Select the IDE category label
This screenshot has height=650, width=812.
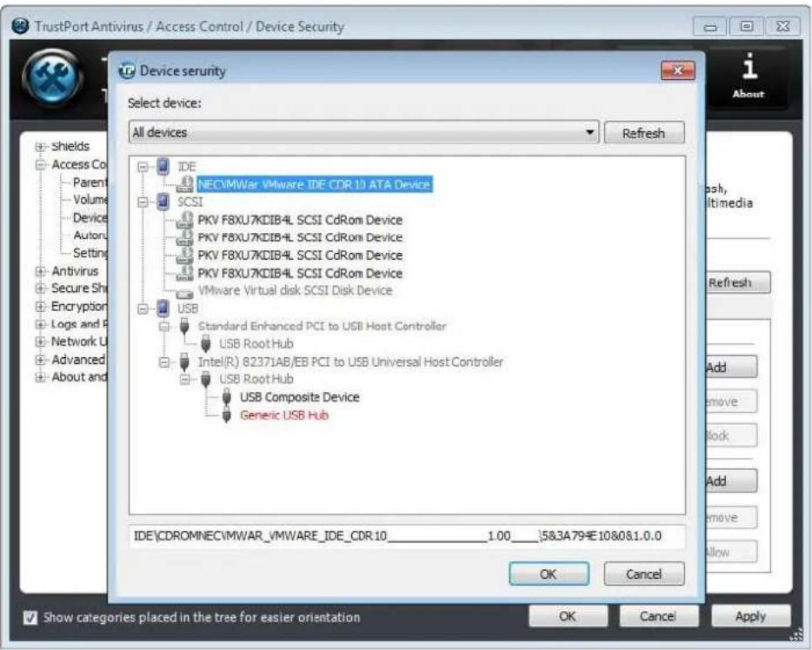(186, 167)
